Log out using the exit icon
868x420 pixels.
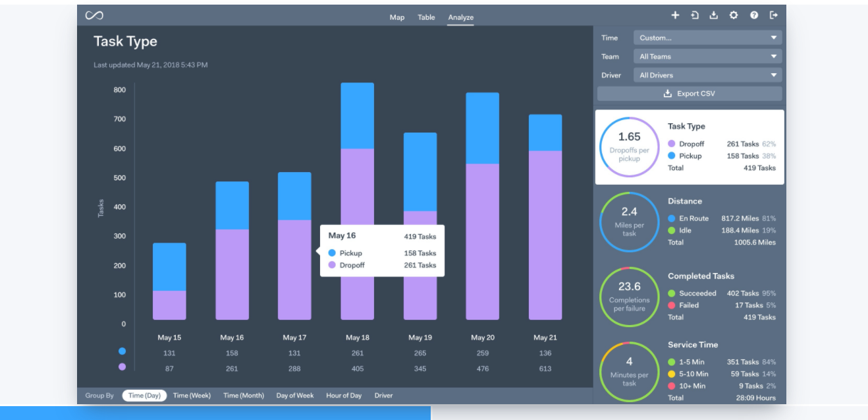pos(774,16)
